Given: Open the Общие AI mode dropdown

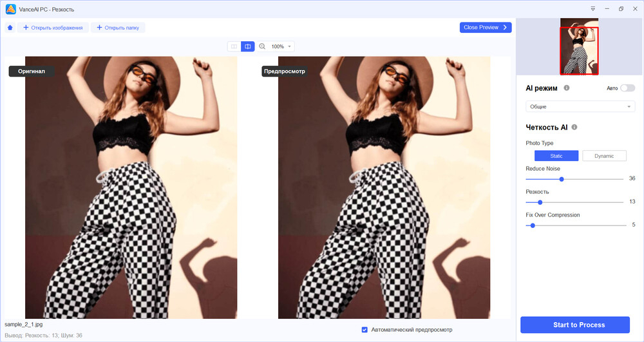Looking at the screenshot, I should tap(580, 107).
